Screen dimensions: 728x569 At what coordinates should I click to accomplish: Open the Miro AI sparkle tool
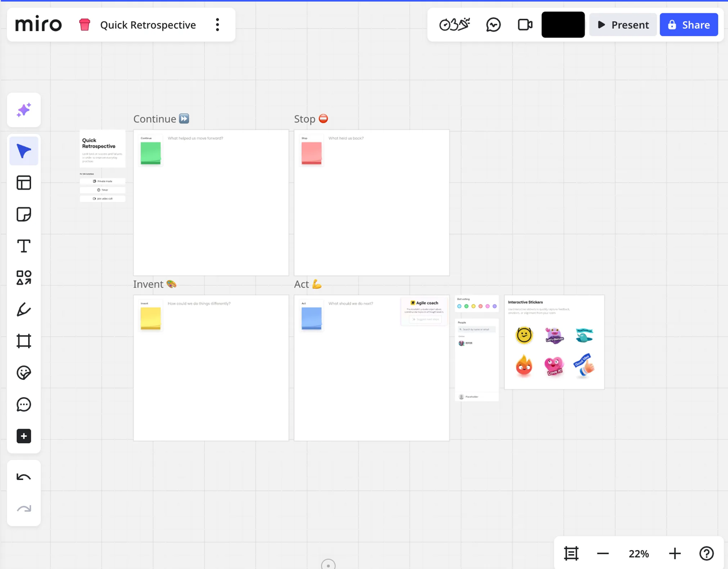24,110
